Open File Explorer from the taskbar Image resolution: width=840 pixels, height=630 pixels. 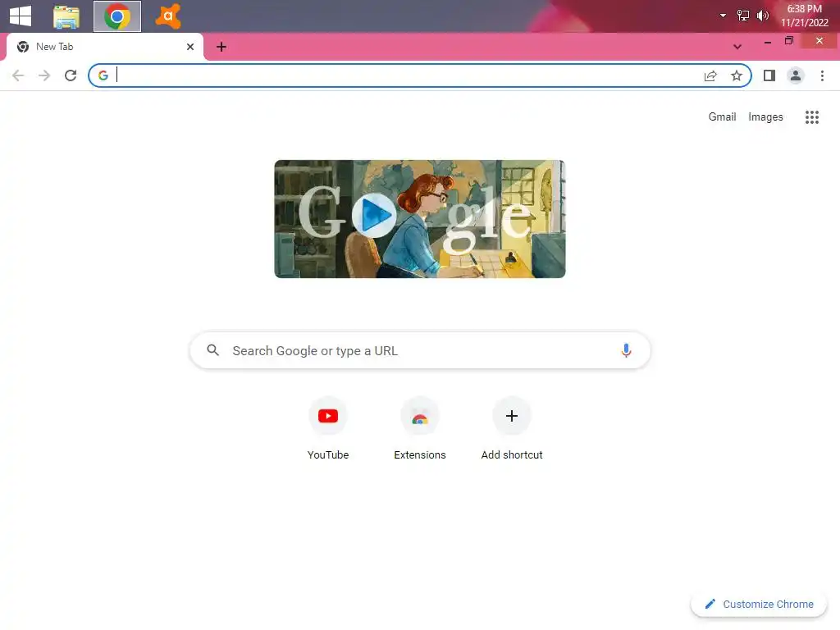(66, 16)
